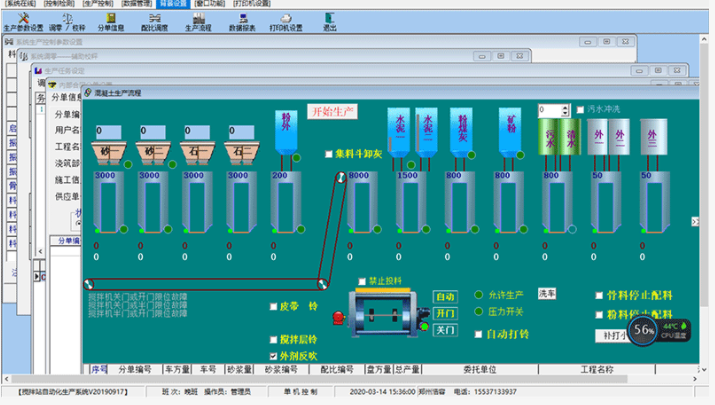This screenshot has height=405, width=715.
Task: Click the 关门 mixer button
Action: click(445, 330)
